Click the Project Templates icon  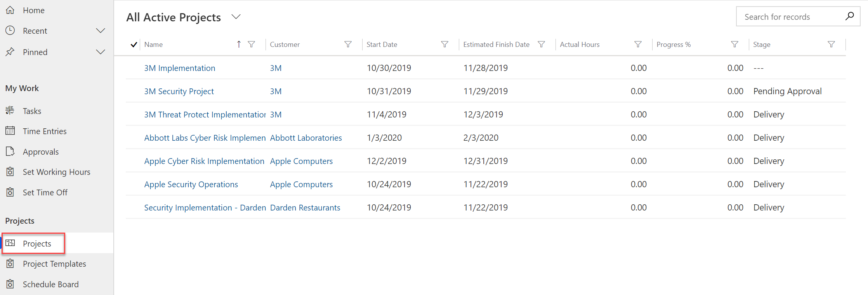[10, 264]
